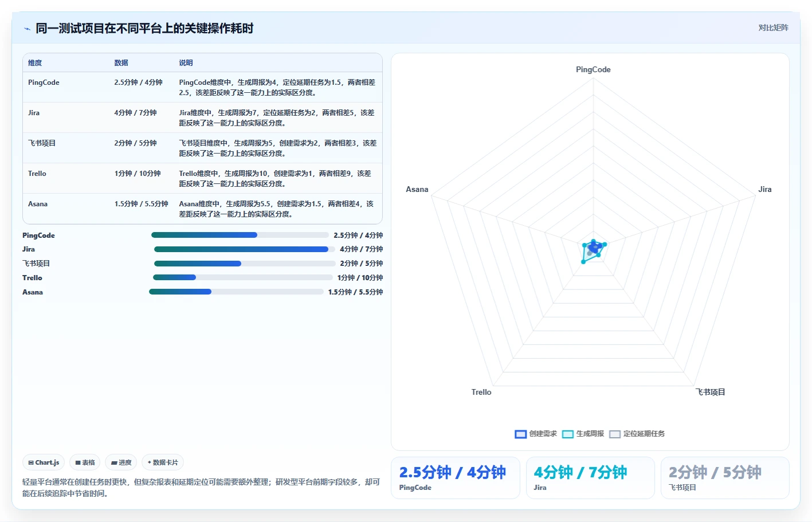Image resolution: width=812 pixels, height=522 pixels.
Task: Click the 飞书项目 progress bar
Action: (245, 264)
